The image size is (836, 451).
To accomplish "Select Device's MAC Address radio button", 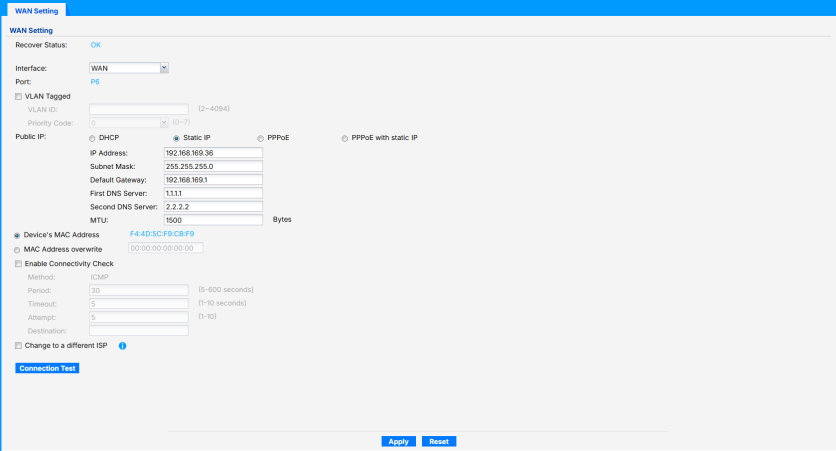I will tap(18, 234).
